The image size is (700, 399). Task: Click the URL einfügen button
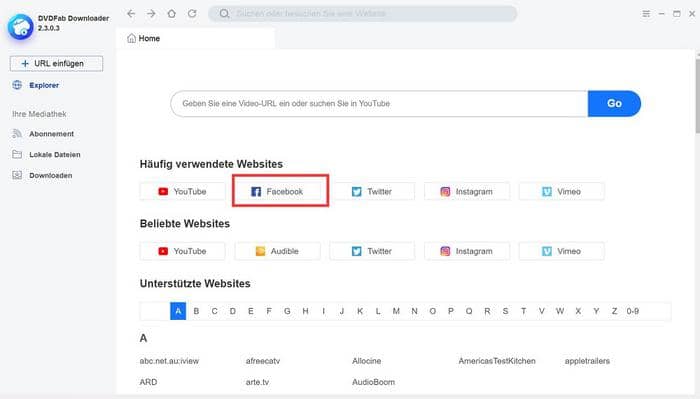[x=56, y=63]
